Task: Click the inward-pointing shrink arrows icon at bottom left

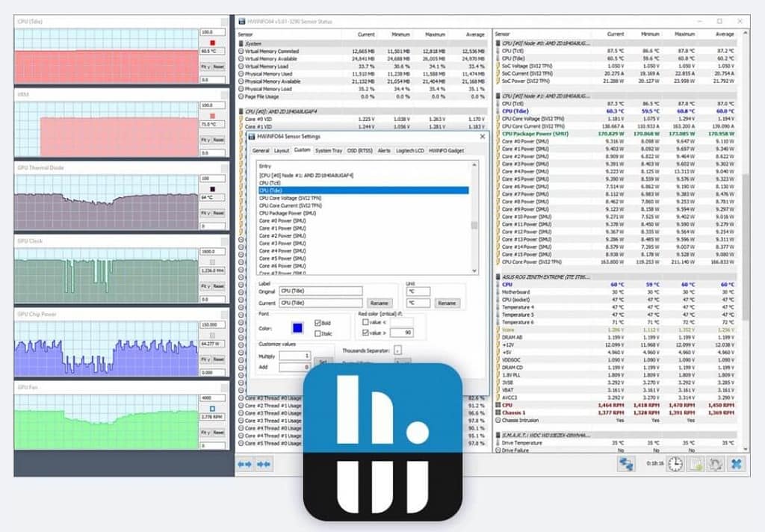Action: click(263, 464)
